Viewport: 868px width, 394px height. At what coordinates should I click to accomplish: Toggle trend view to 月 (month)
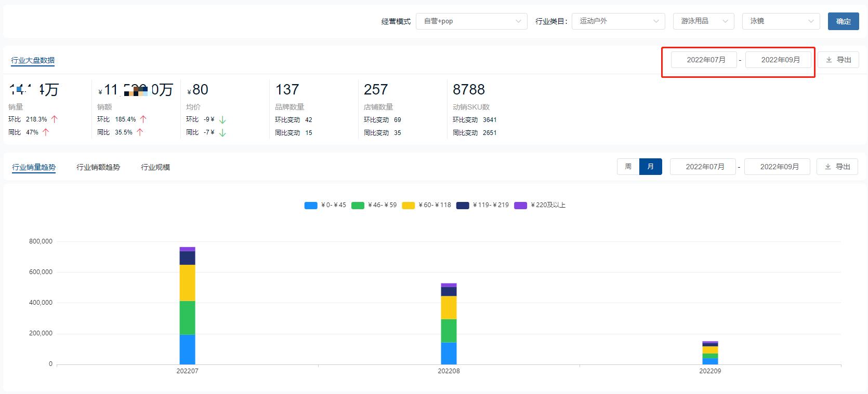tap(651, 167)
